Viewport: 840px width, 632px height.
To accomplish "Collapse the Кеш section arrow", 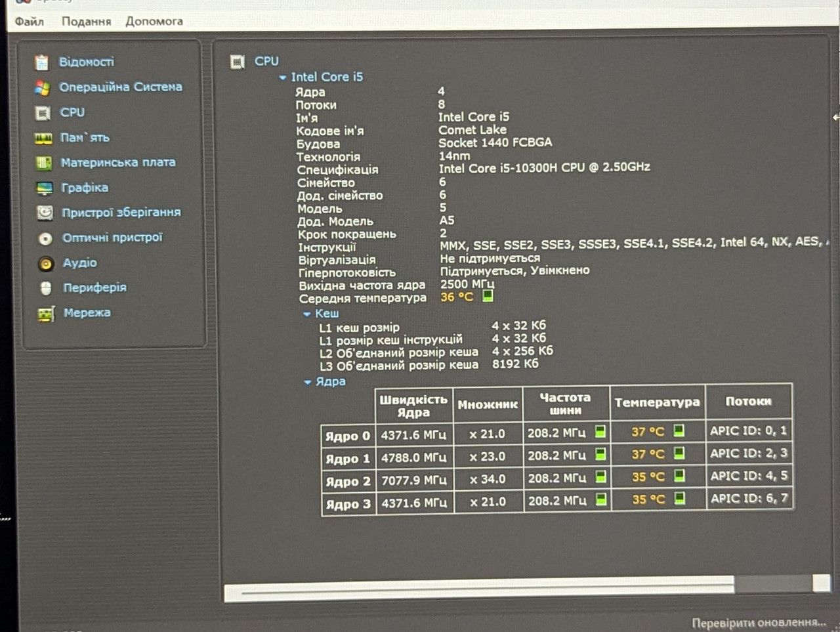I will (306, 314).
